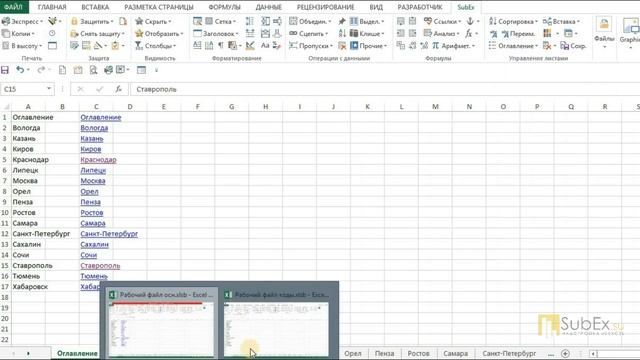Viewport: 640px width, 360px height.
Task: Select column header F
Action: point(198,107)
